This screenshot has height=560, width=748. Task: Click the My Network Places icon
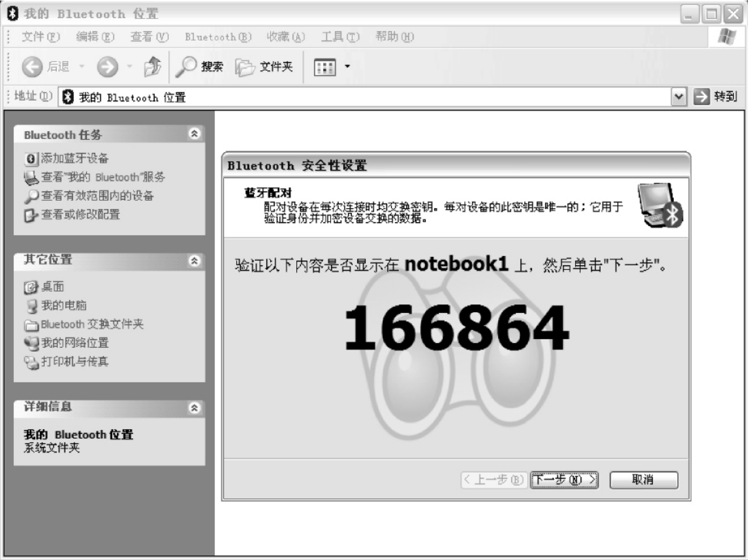pos(31,343)
